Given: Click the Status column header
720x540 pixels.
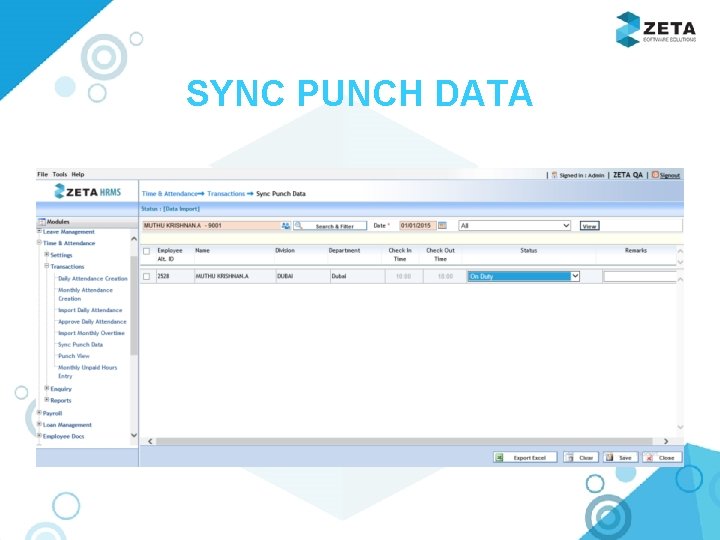Looking at the screenshot, I should (x=529, y=251).
